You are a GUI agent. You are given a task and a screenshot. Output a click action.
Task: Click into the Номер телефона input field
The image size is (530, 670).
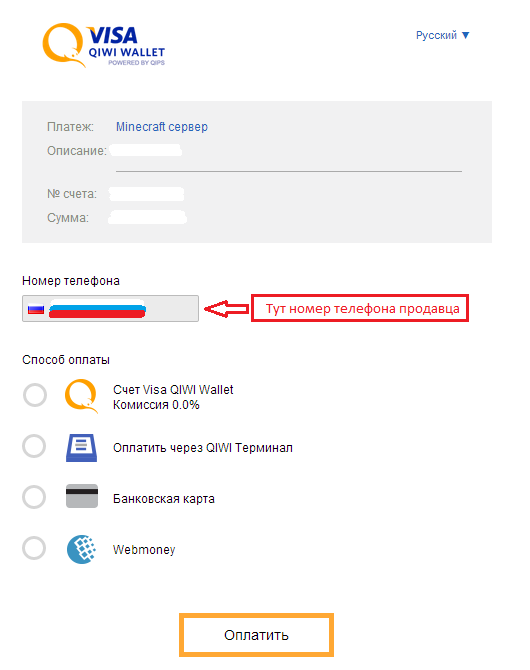[x=110, y=308]
